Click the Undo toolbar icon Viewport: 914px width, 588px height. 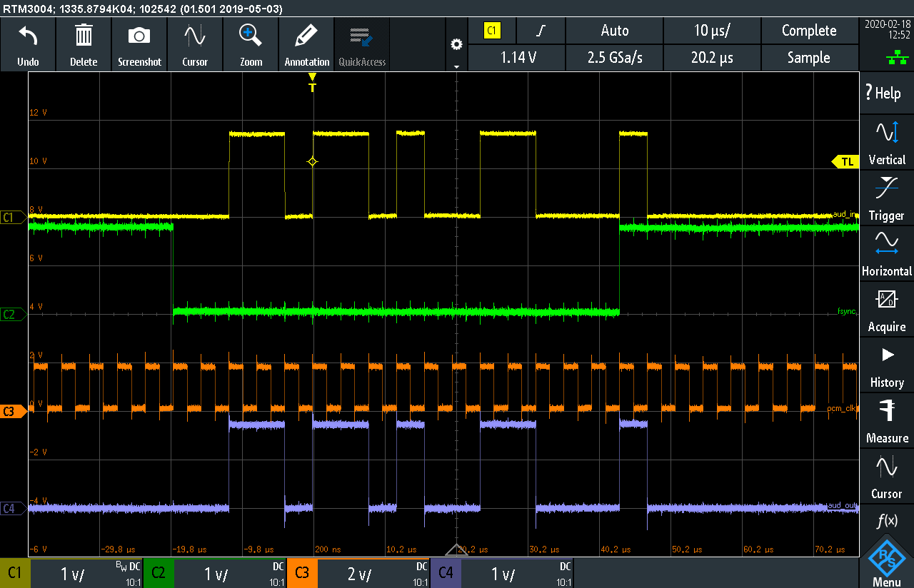[28, 44]
